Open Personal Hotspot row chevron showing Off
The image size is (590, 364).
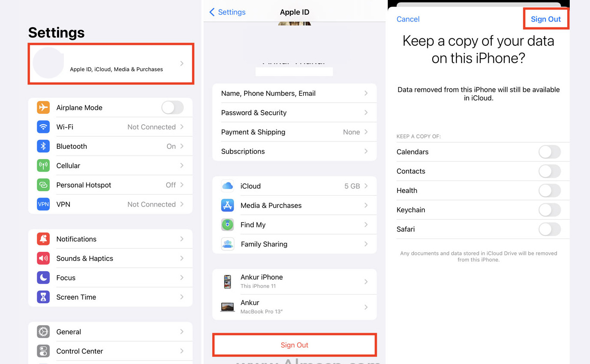tap(182, 185)
